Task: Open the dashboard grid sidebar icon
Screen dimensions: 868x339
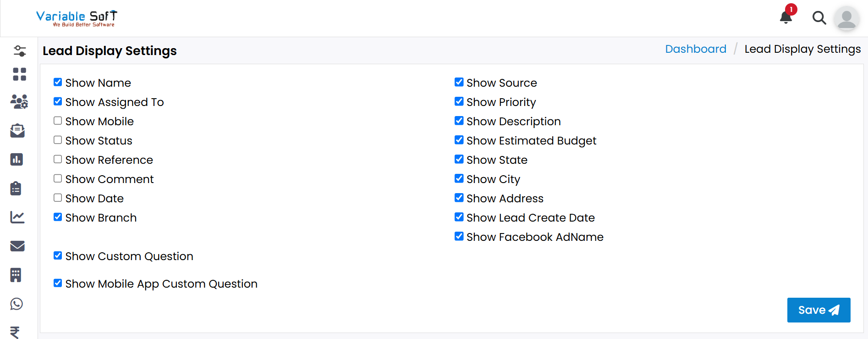Action: (x=19, y=74)
